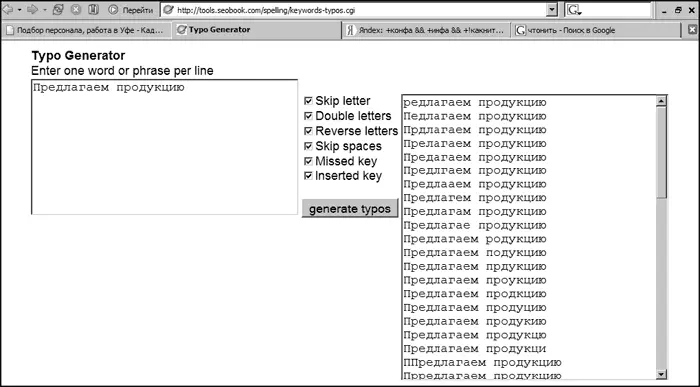The image size is (700, 387).
Task: Click result line 'Предлагем продукцию'
Action: pyautogui.click(x=475, y=198)
